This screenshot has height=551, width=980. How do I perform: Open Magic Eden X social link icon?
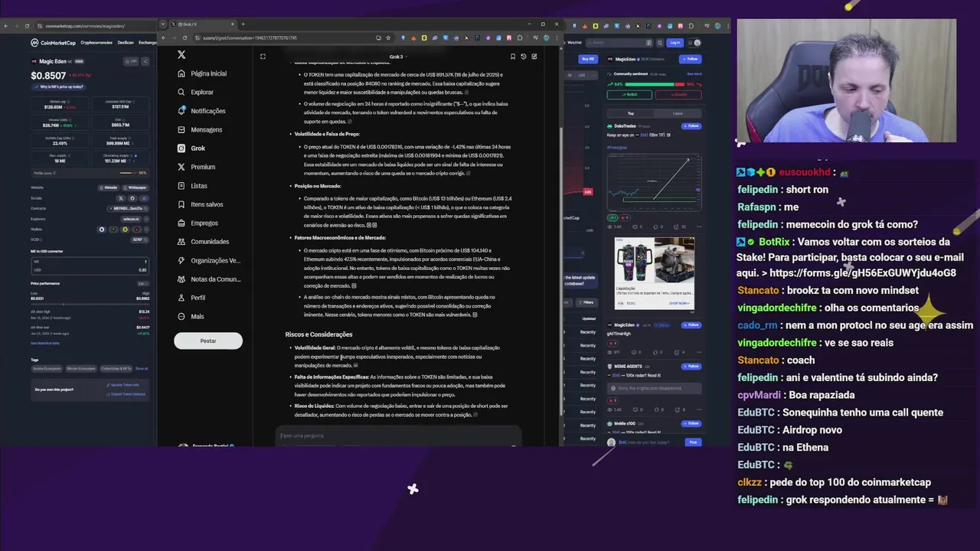pos(120,198)
